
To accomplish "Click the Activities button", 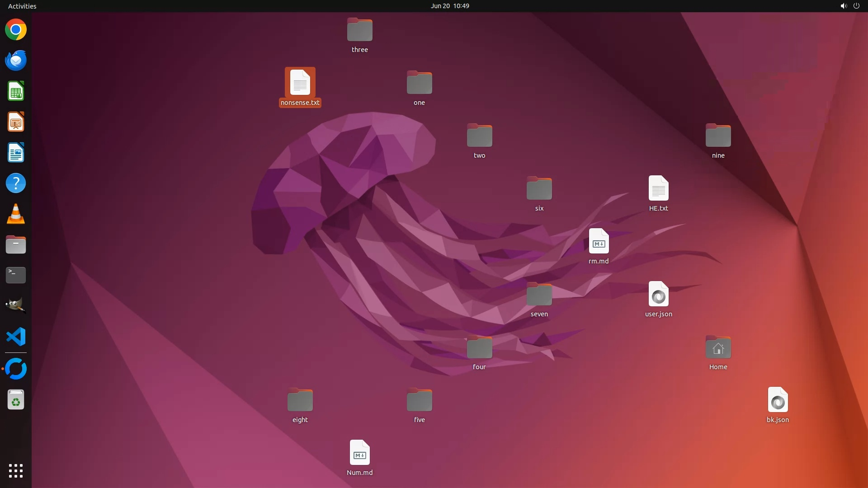I will (x=22, y=6).
